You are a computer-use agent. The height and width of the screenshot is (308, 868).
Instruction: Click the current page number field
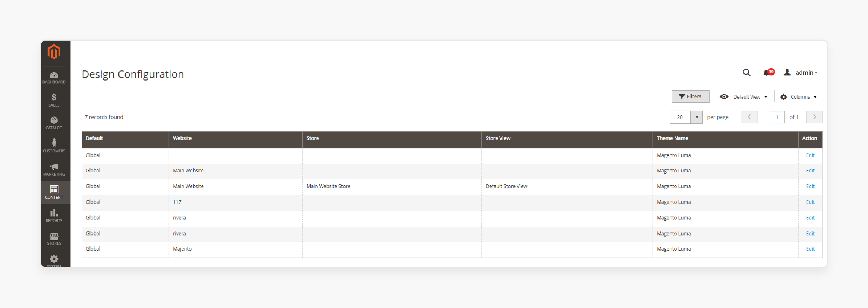(x=777, y=117)
